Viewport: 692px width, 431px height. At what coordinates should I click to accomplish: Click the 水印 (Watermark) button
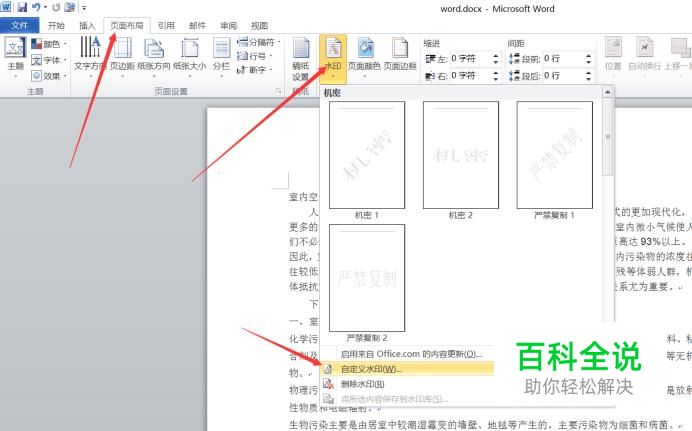[333, 59]
